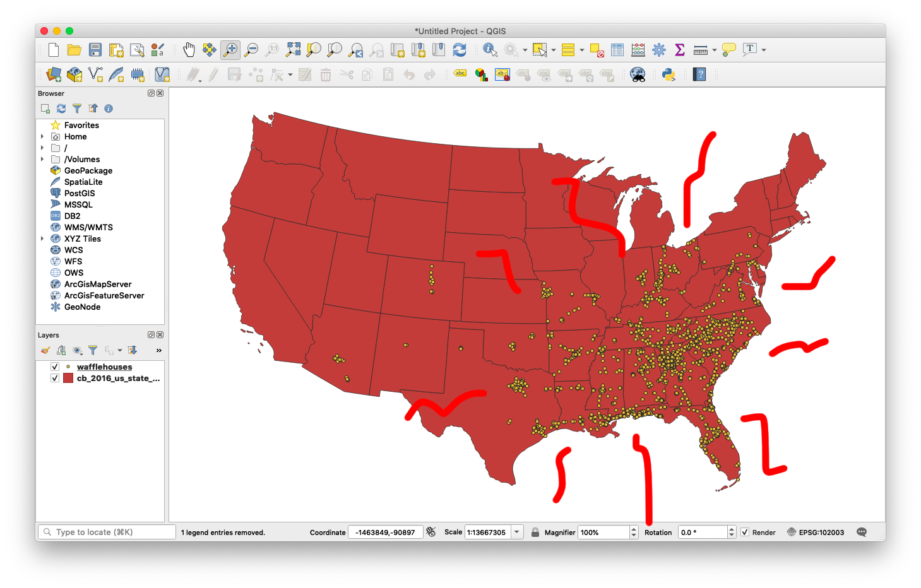Open the Select Features tool dropdown arrow
Screen dimensions: 921x588
pos(554,50)
